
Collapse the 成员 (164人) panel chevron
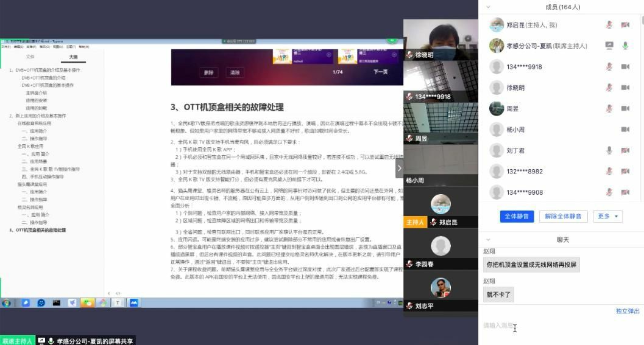488,7
